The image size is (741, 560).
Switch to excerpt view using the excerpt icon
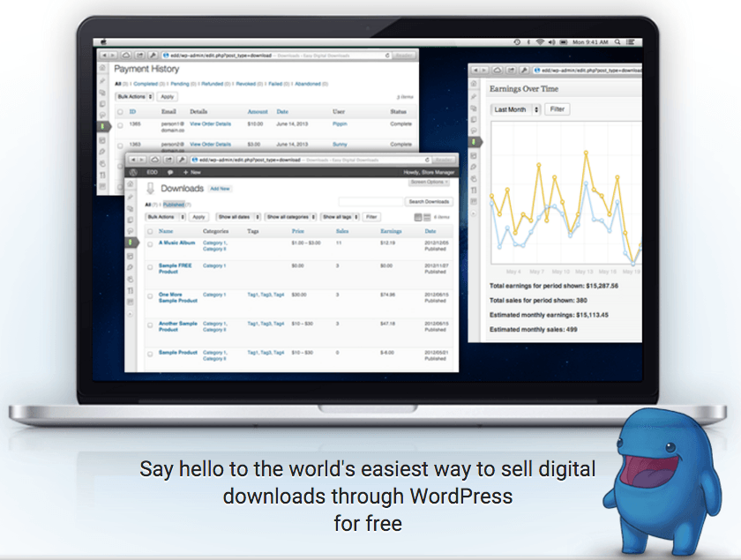(417, 217)
